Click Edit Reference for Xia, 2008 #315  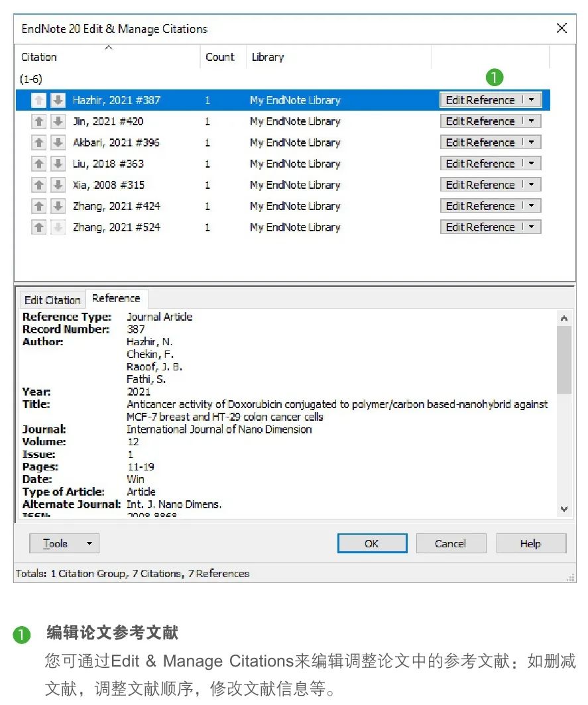(x=481, y=184)
